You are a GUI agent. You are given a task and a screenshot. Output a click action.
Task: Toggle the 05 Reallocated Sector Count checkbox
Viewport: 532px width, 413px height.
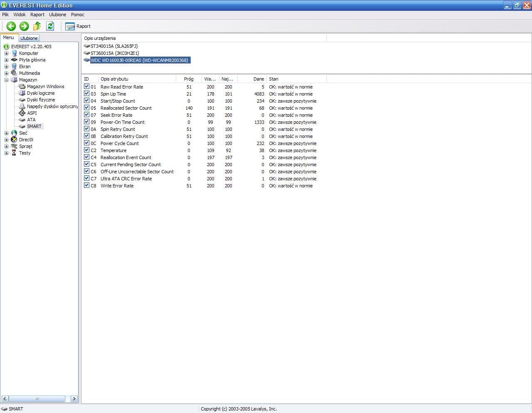(86, 108)
